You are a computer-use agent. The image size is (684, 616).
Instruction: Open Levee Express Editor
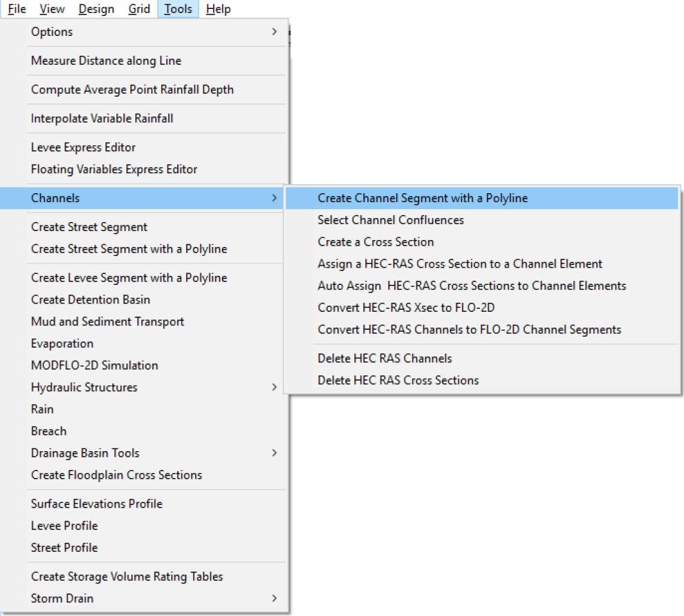click(83, 147)
